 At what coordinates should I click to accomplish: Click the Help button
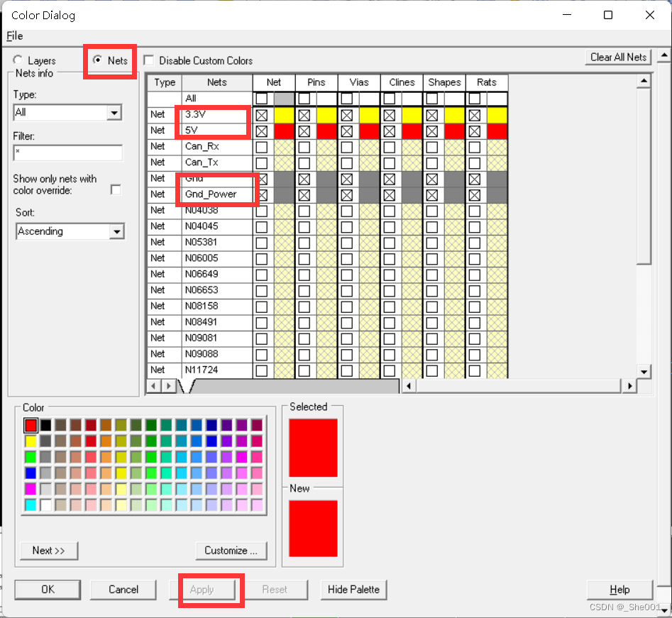[619, 590]
